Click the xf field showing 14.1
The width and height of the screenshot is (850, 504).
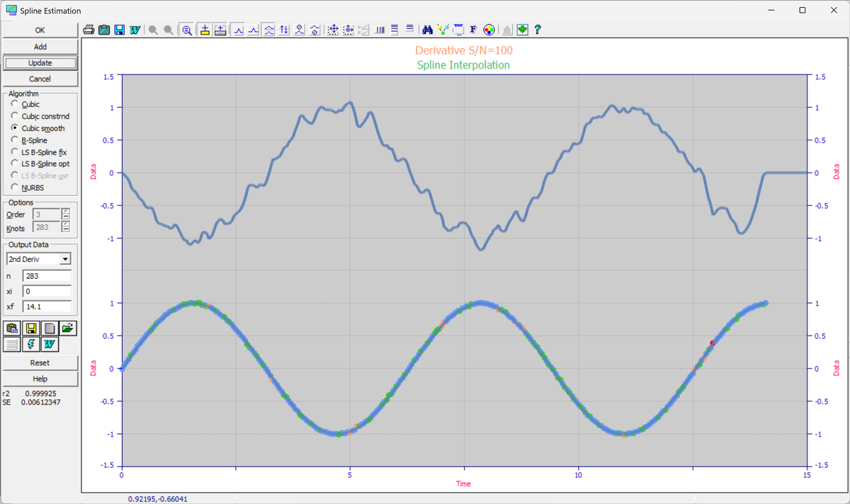pyautogui.click(x=47, y=307)
